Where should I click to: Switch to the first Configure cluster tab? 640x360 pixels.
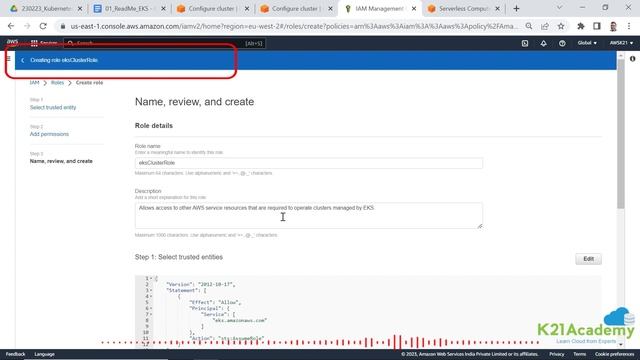click(213, 9)
